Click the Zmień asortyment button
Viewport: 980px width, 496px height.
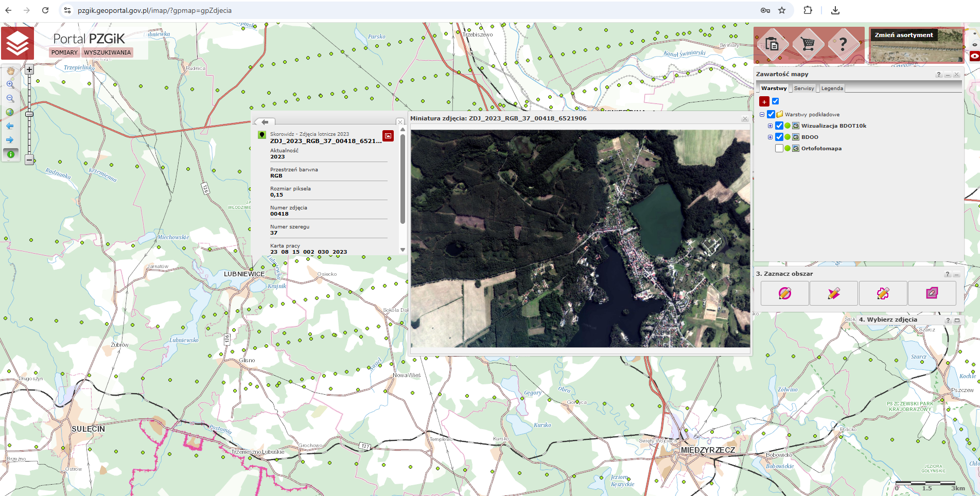coord(903,35)
